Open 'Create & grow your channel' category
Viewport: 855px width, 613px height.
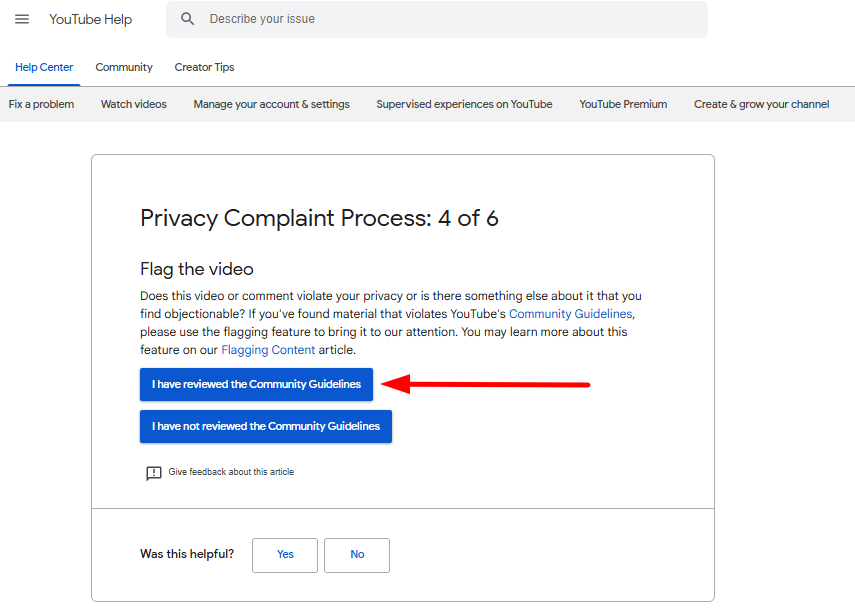click(761, 104)
